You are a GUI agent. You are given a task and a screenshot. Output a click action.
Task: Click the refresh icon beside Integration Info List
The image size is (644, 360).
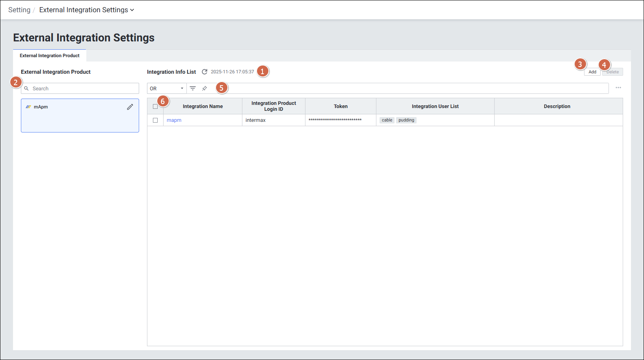pos(205,72)
